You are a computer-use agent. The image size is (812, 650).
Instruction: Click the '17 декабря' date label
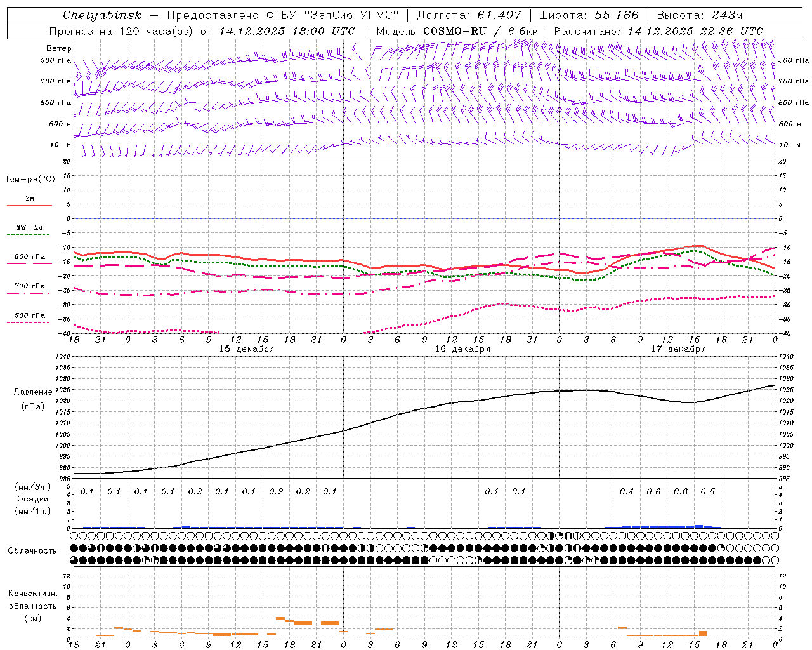[678, 349]
